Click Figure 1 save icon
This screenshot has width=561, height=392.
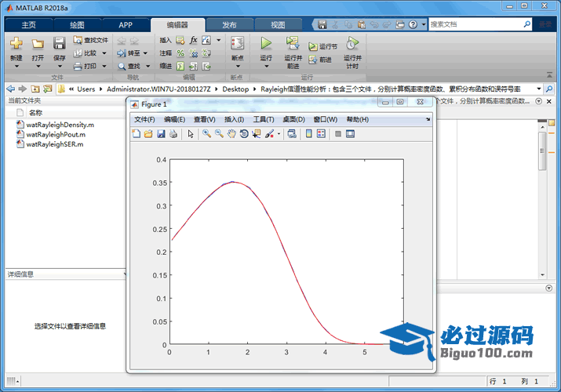(x=161, y=134)
